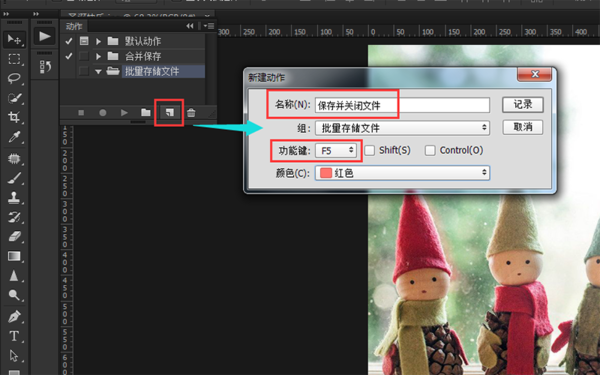Enable the Shift(S) checkbox
Image resolution: width=600 pixels, height=375 pixels.
coord(370,150)
